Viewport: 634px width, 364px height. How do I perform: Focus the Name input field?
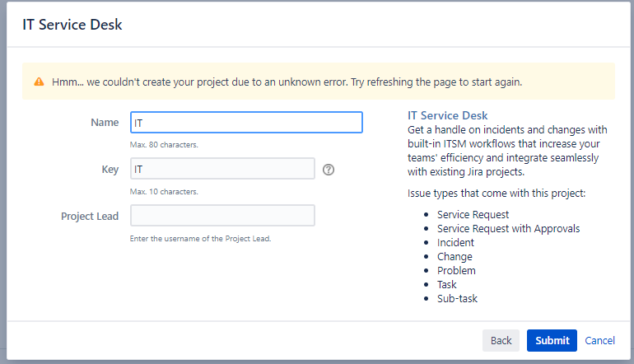[246, 122]
